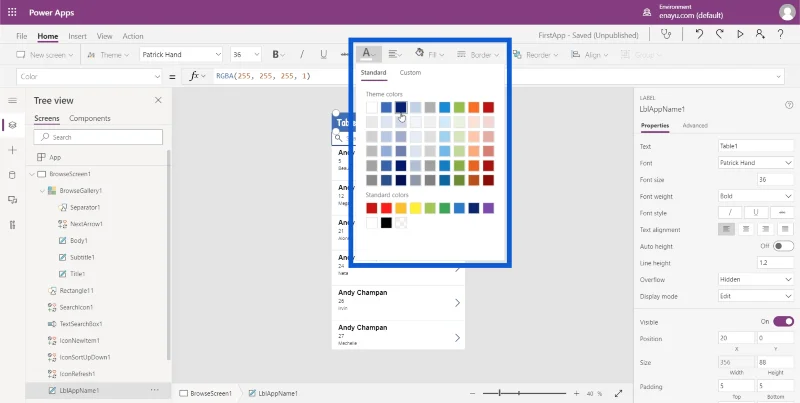Expand the formula bar chevron
Screen dimensions: 800x403
pos(779,77)
